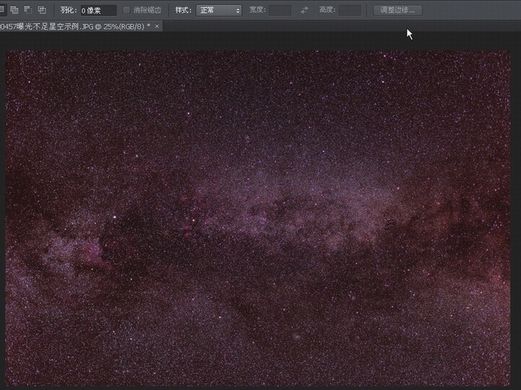Swap width and height using arrows icon
521x390 pixels.
pos(304,10)
